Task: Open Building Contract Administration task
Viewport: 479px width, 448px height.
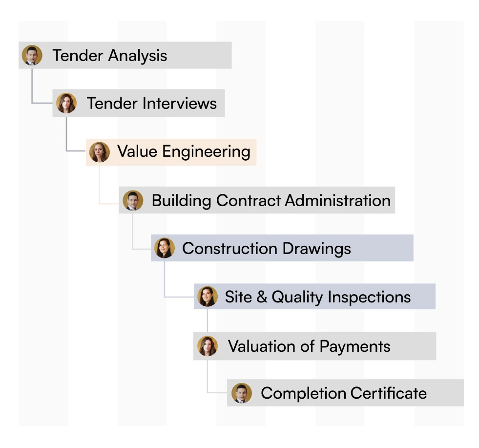Action: (x=257, y=200)
